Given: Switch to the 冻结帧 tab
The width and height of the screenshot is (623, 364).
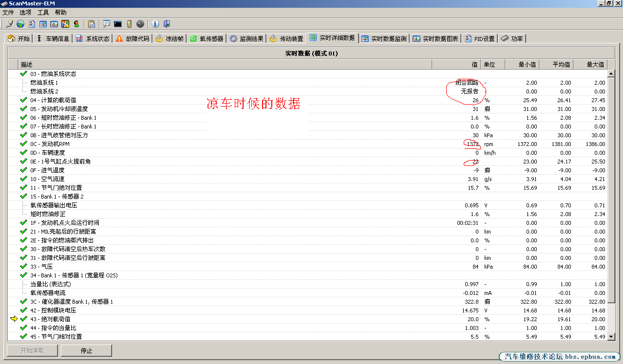Looking at the screenshot, I should [x=170, y=38].
